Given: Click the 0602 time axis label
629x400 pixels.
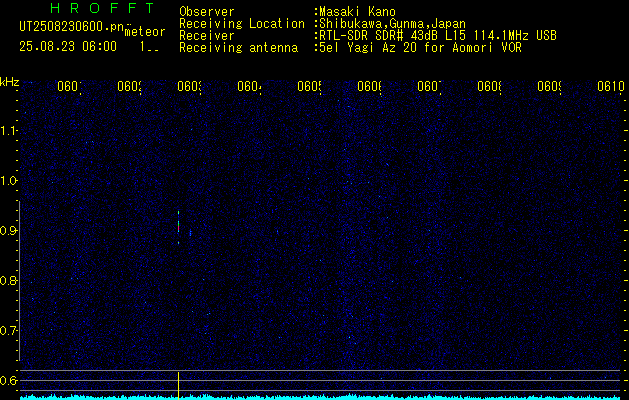Looking at the screenshot, I should [130, 86].
